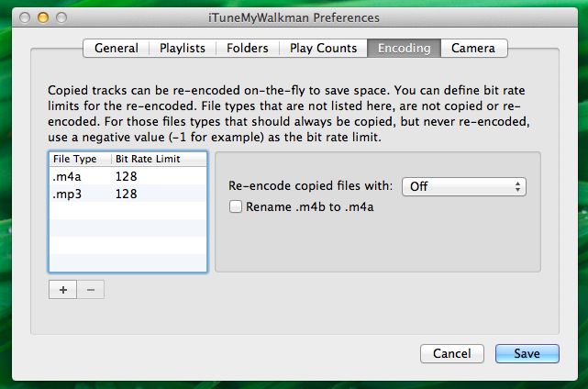The width and height of the screenshot is (588, 389).
Task: Select the Encoding tab
Action: (x=404, y=48)
